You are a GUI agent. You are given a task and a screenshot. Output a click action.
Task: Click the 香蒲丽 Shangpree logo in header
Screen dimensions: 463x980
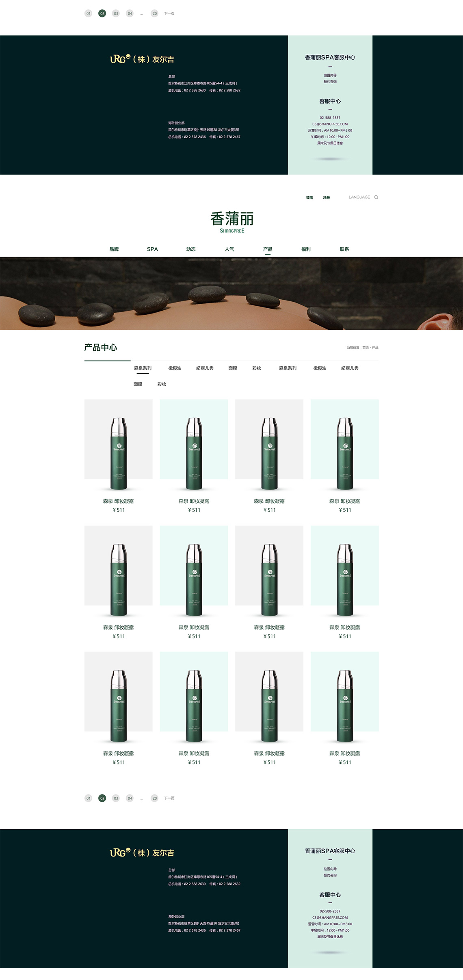pos(232,222)
